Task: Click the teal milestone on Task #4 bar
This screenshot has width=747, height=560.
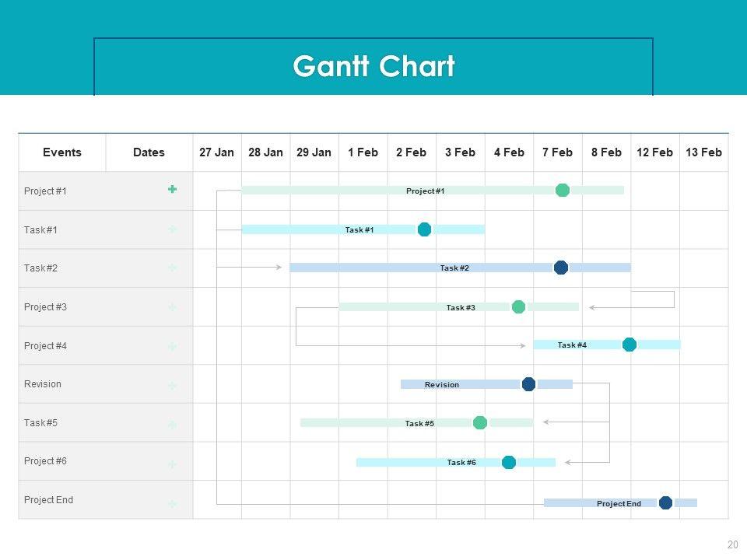Action: 630,345
